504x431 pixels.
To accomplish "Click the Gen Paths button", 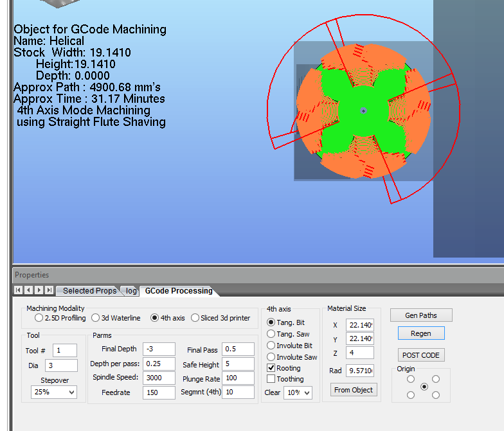I will tap(421, 315).
